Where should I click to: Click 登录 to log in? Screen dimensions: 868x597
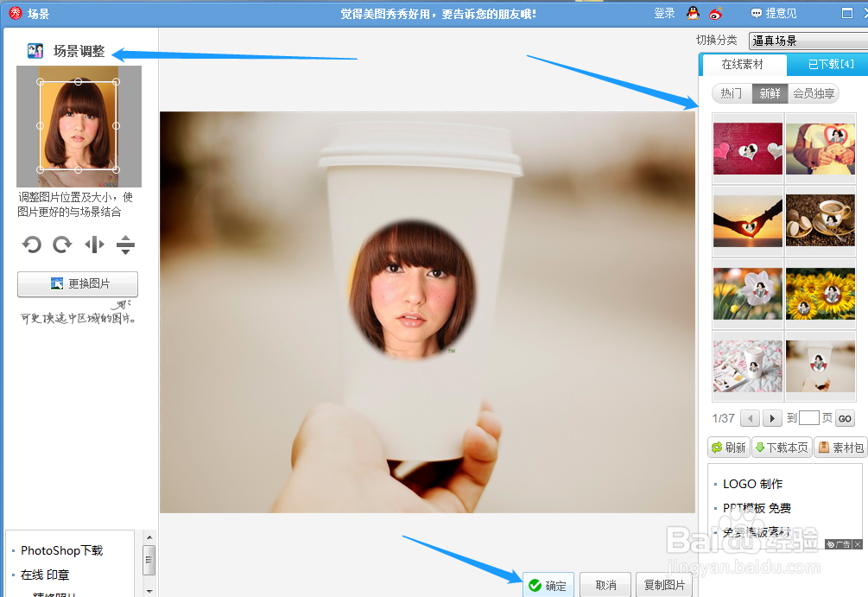tap(664, 13)
